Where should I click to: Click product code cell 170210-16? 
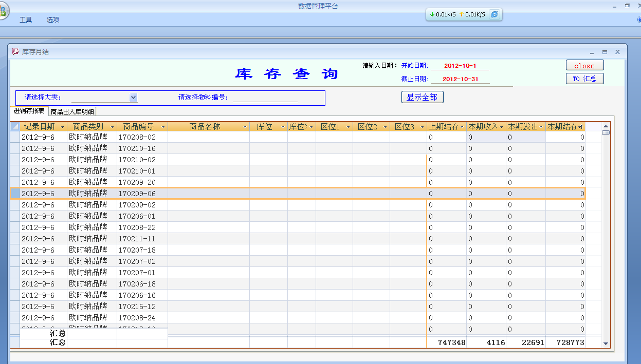click(142, 148)
